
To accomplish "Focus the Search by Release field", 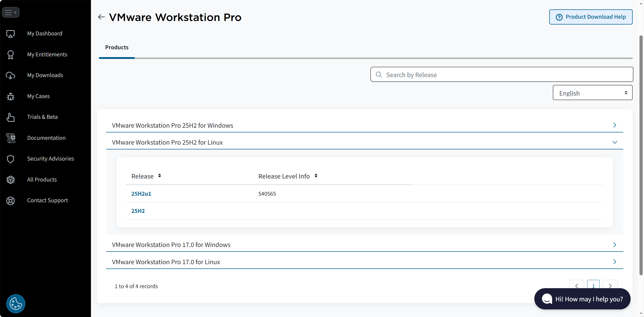I will (502, 75).
